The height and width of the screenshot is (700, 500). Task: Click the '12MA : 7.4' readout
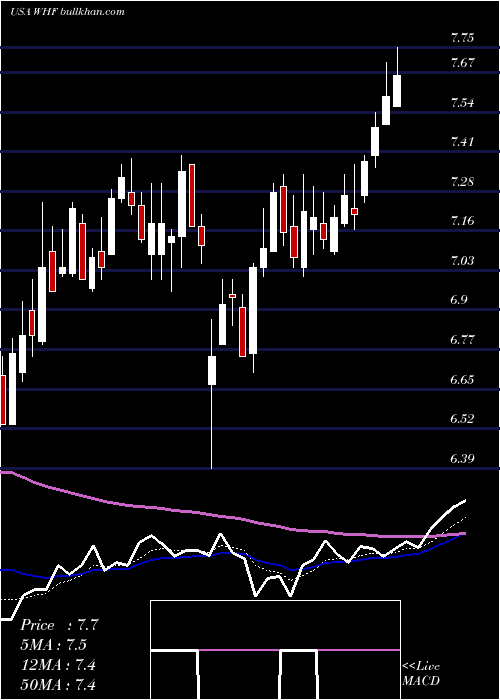58,665
